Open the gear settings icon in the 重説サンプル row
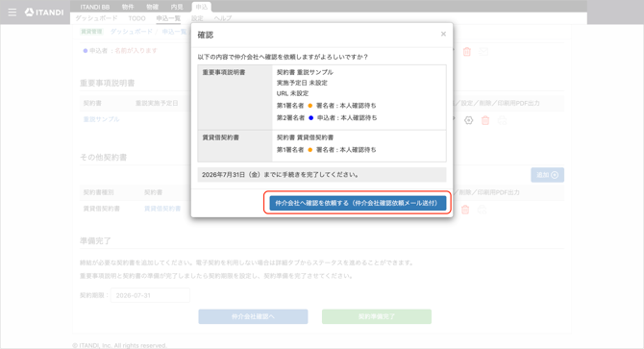Image resolution: width=644 pixels, height=349 pixels. tap(469, 120)
